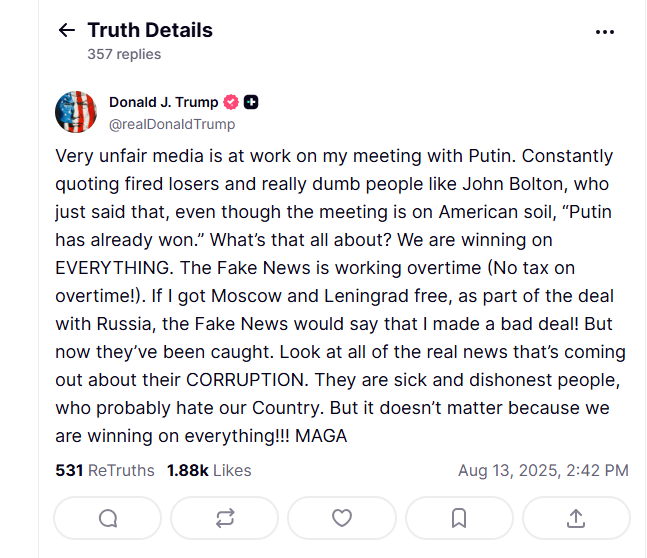Like the post with heart icon
Screen dimensions: 647x558
click(x=342, y=518)
